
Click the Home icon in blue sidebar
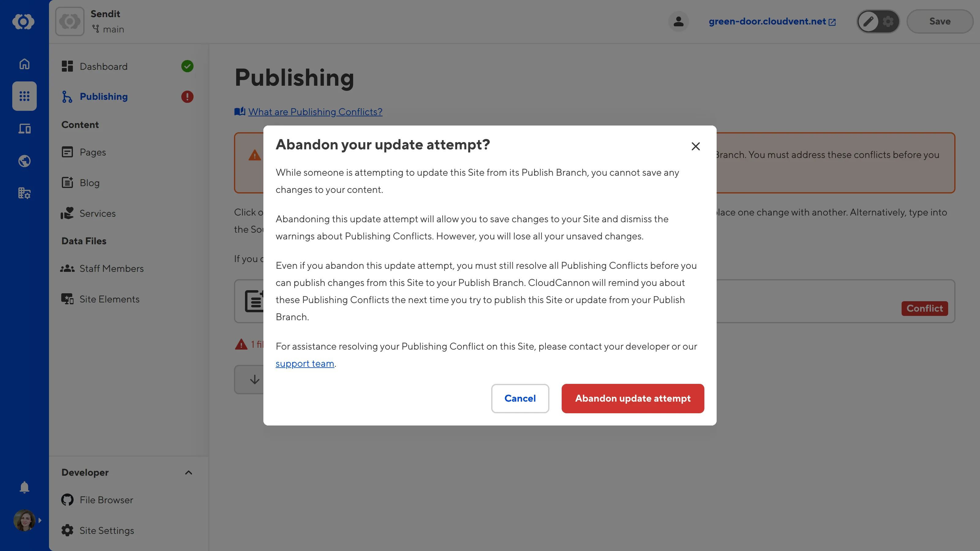coord(24,63)
